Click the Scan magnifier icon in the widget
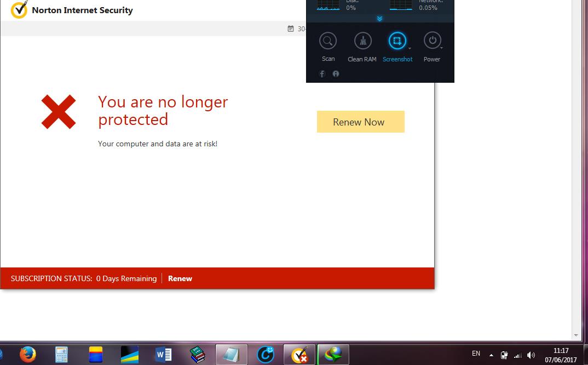This screenshot has height=365, width=588. pyautogui.click(x=328, y=41)
